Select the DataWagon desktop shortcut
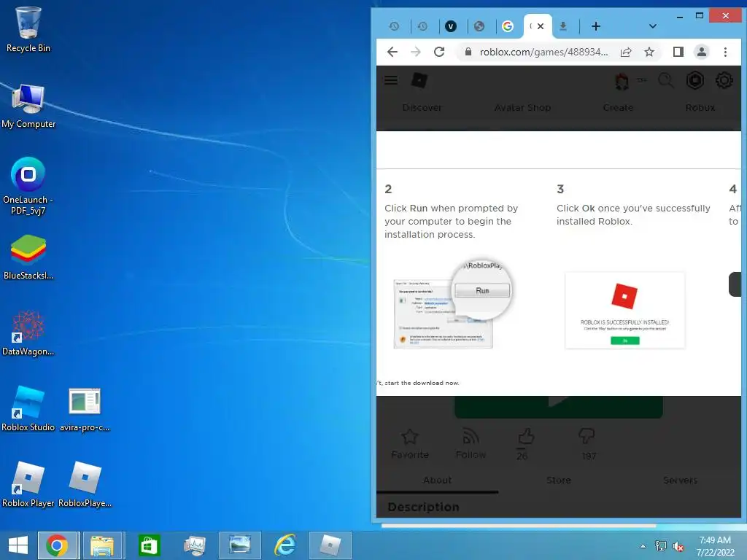Image resolution: width=747 pixels, height=560 pixels. point(28,332)
